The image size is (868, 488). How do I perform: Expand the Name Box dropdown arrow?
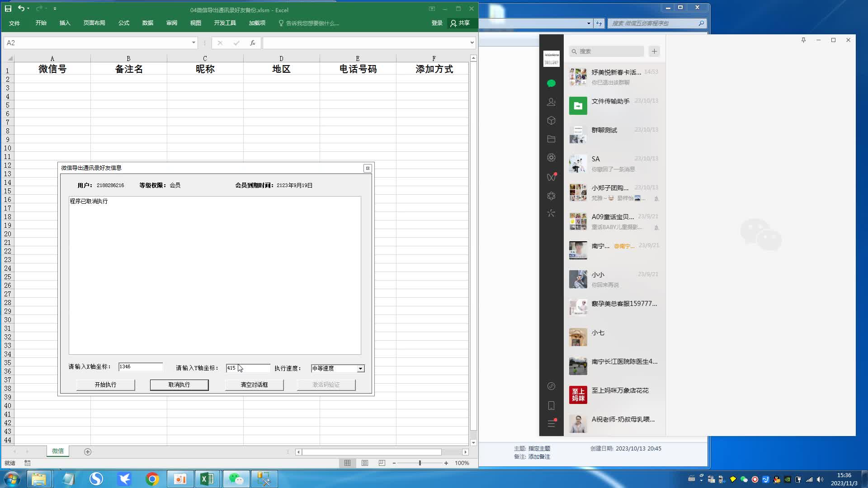[193, 42]
